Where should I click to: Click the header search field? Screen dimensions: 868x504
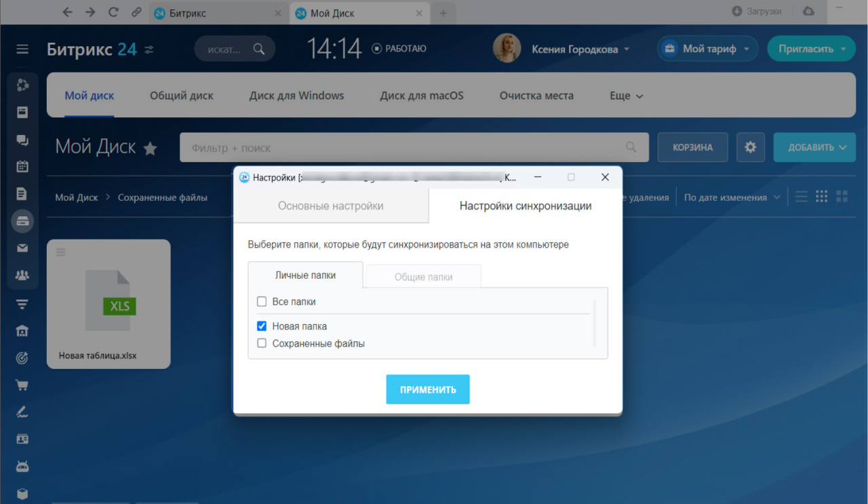click(235, 49)
